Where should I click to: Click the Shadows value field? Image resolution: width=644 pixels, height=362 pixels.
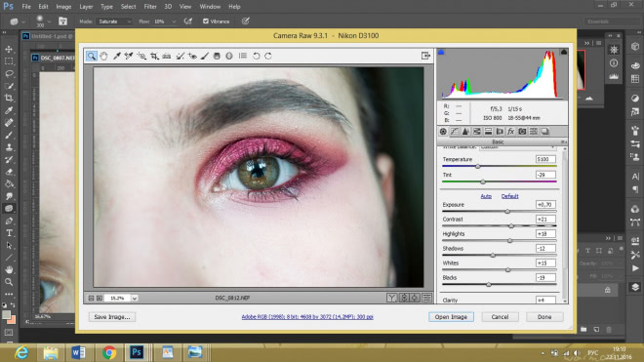coord(545,248)
